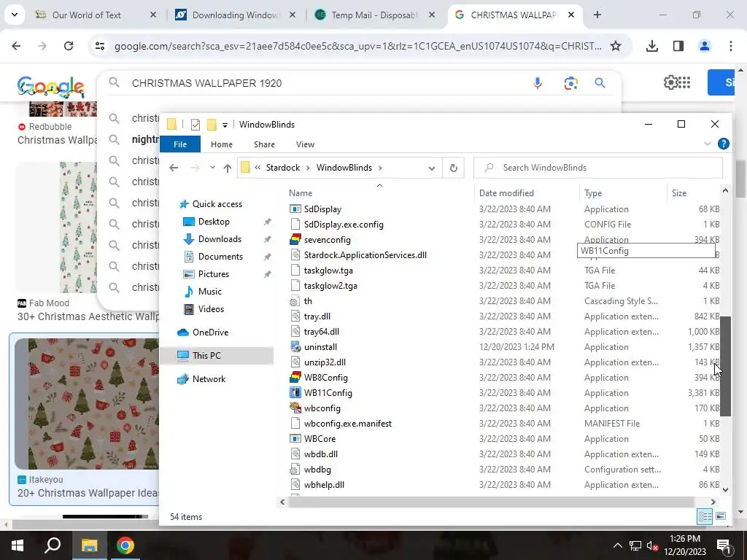Open a new Chrome tab
This screenshot has height=560, width=747.
[x=597, y=15]
